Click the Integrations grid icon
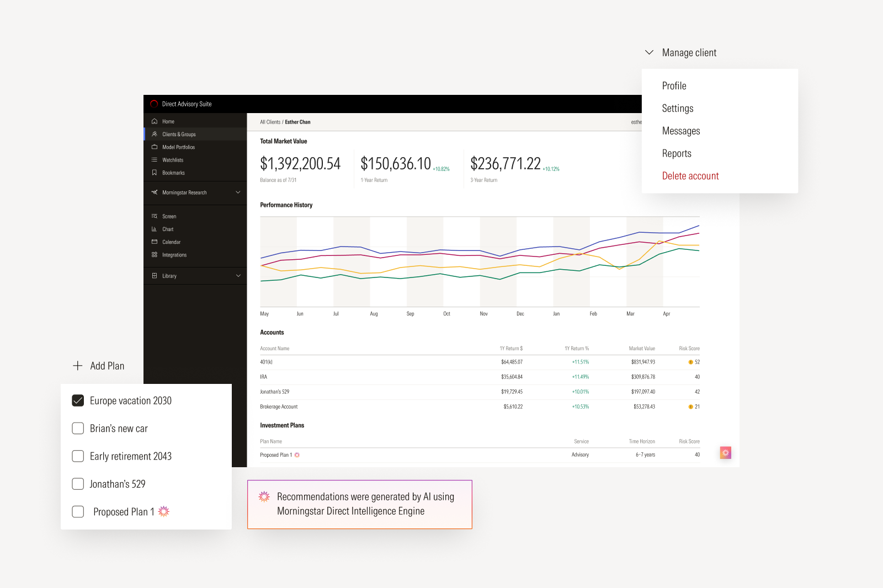The height and width of the screenshot is (588, 883). [x=155, y=254]
